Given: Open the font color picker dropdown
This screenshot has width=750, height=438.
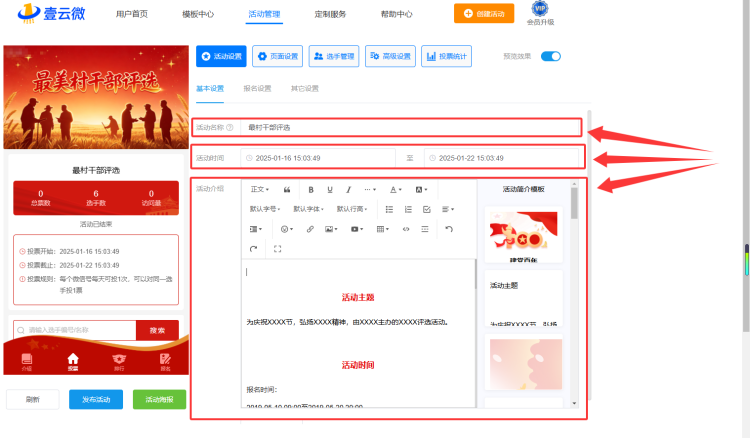Looking at the screenshot, I should 396,190.
